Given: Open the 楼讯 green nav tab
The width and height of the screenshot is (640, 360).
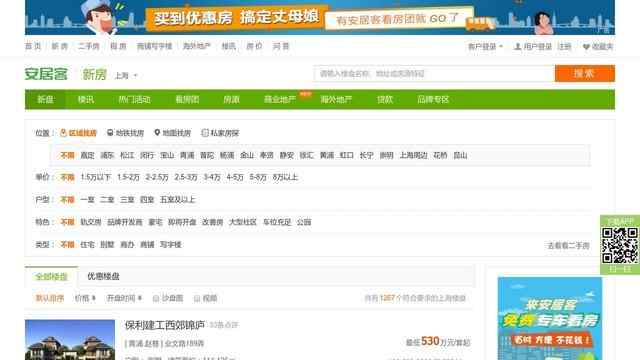Looking at the screenshot, I should pos(86,99).
